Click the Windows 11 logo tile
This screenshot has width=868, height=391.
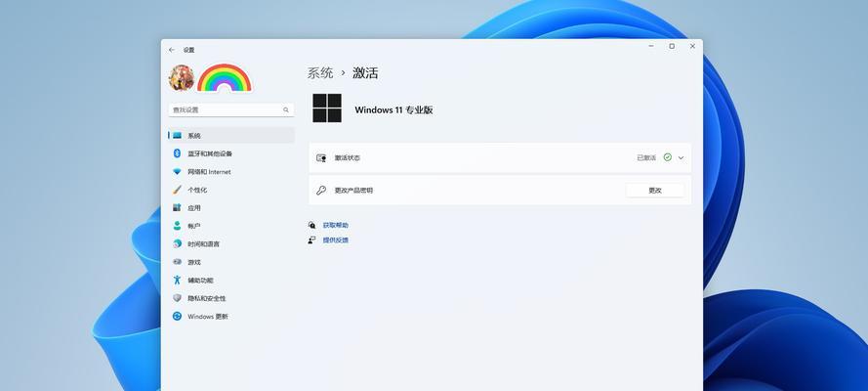pyautogui.click(x=327, y=108)
